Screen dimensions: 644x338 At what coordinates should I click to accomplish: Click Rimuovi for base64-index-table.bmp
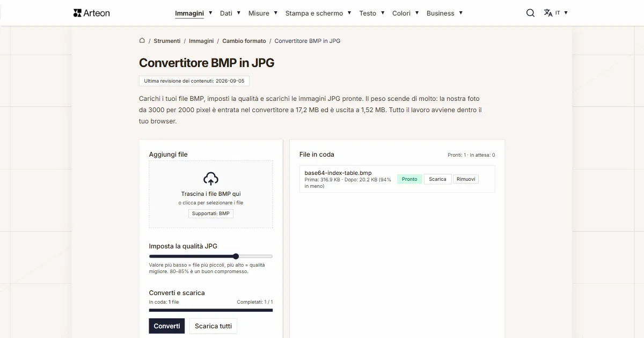click(x=466, y=179)
